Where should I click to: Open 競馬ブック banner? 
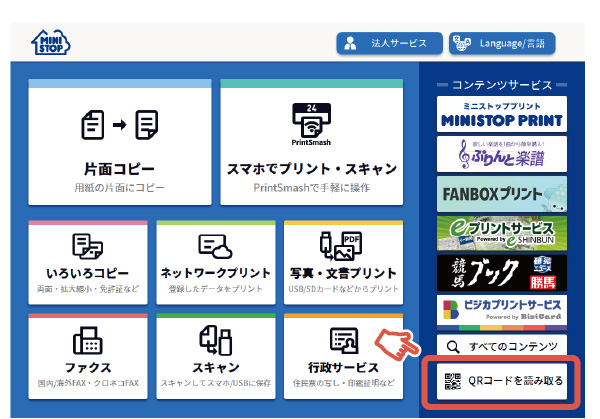[502, 273]
